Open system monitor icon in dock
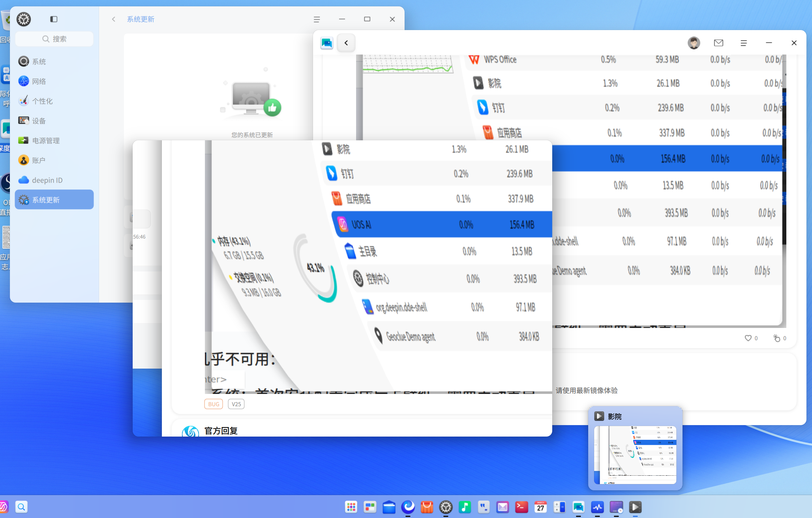812x518 pixels. tap(597, 507)
